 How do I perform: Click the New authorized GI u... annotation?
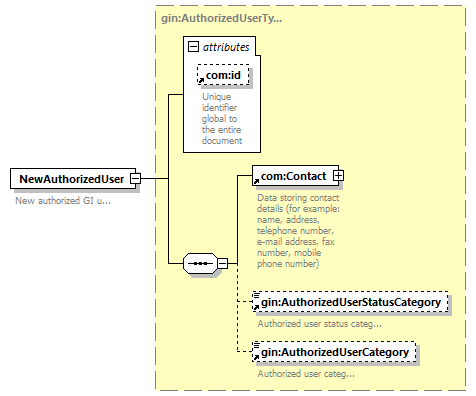coord(63,201)
